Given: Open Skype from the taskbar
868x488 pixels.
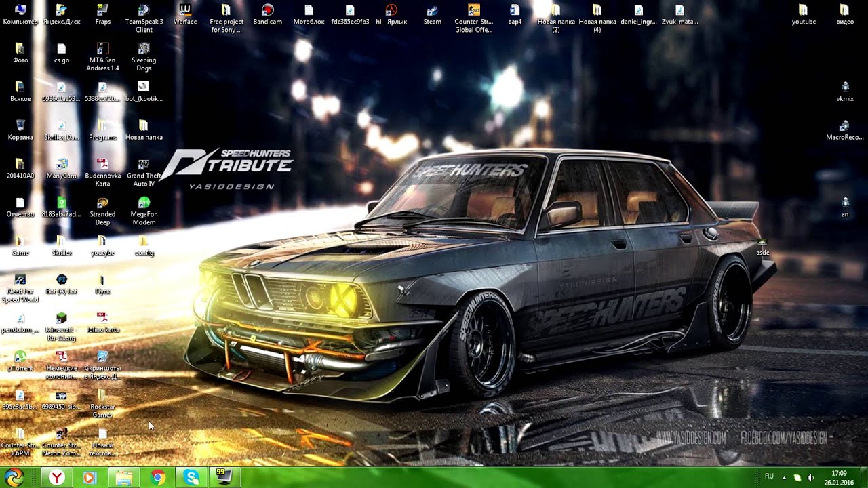Looking at the screenshot, I should (191, 478).
